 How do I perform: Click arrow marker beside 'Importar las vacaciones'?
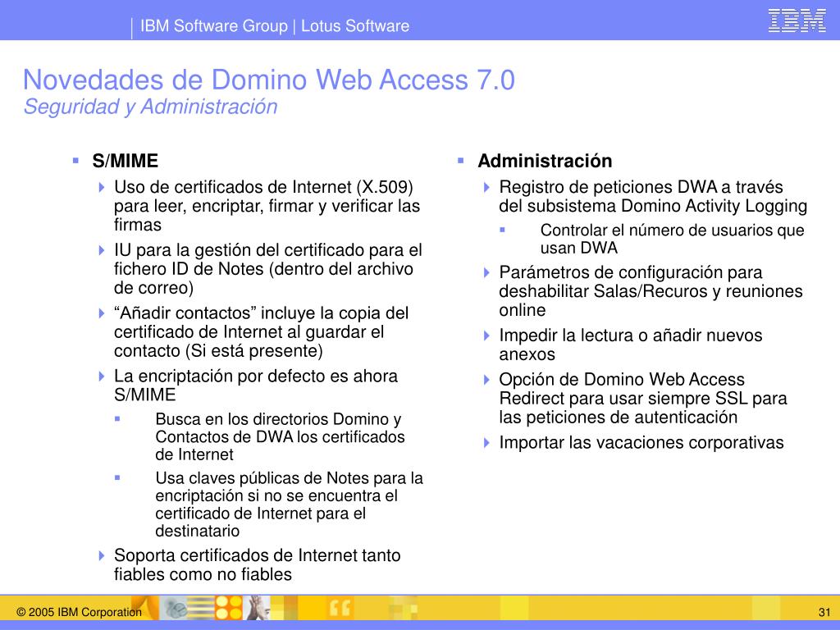(x=486, y=443)
